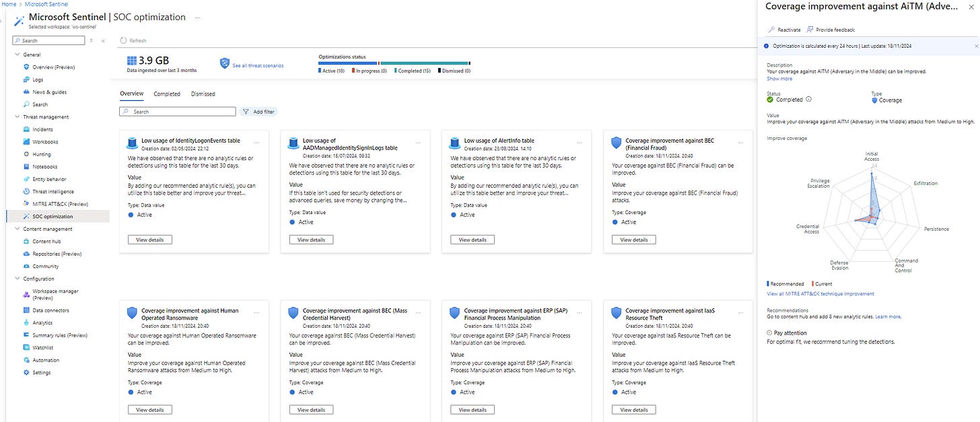Open Workspace manager (Preview)
Viewport: 980px width, 422px height.
point(55,295)
